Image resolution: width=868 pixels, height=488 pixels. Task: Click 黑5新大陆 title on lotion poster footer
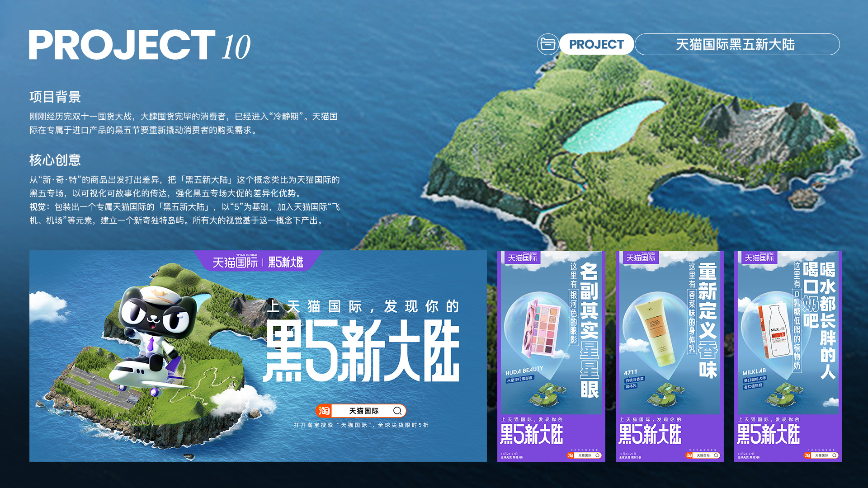click(x=650, y=435)
